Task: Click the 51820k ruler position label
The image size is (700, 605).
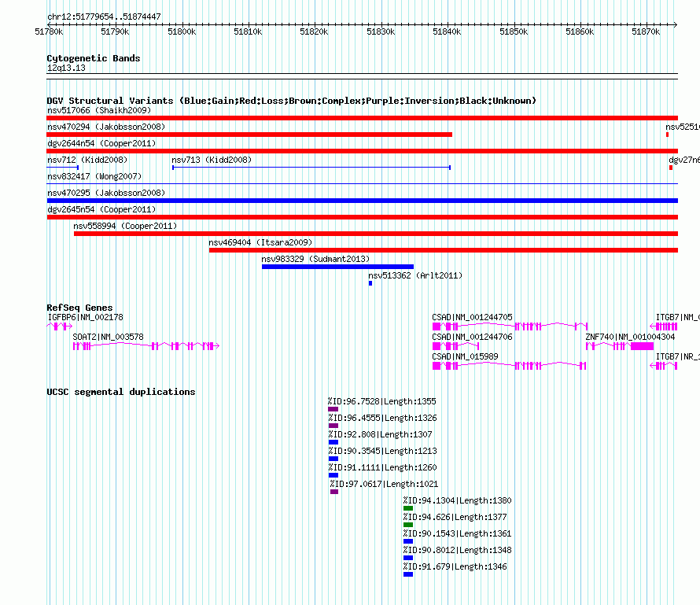Action: [314, 31]
